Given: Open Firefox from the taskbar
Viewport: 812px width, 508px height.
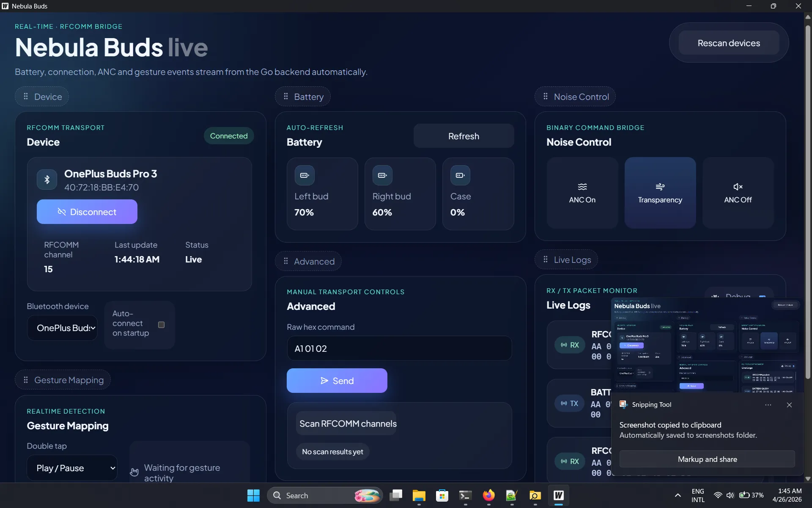Looking at the screenshot, I should (x=488, y=495).
